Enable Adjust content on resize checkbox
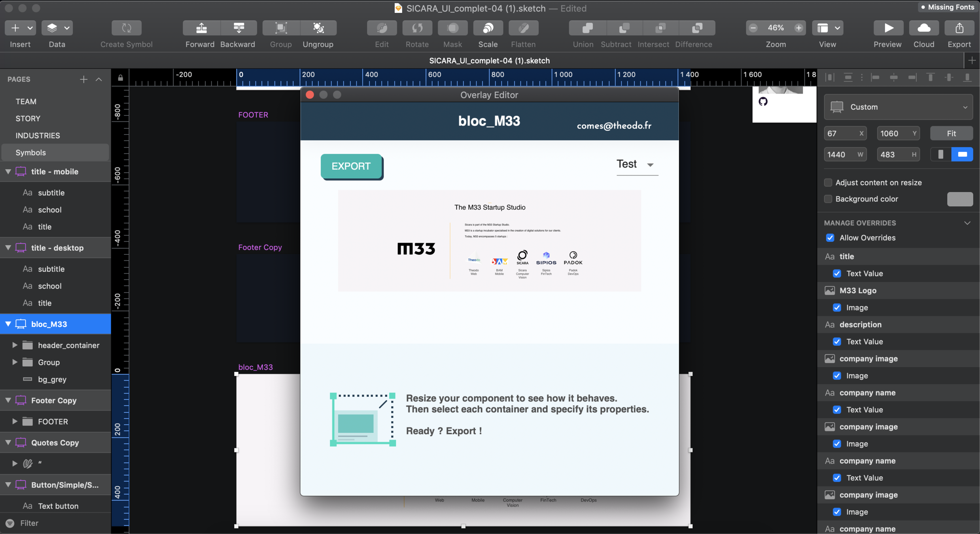The width and height of the screenshot is (980, 534). coord(828,182)
